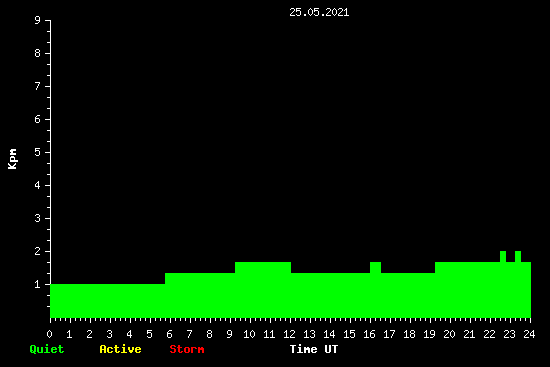The width and height of the screenshot is (550, 367).
Task: Click the Kpm vertical axis title
Action: tap(13, 159)
